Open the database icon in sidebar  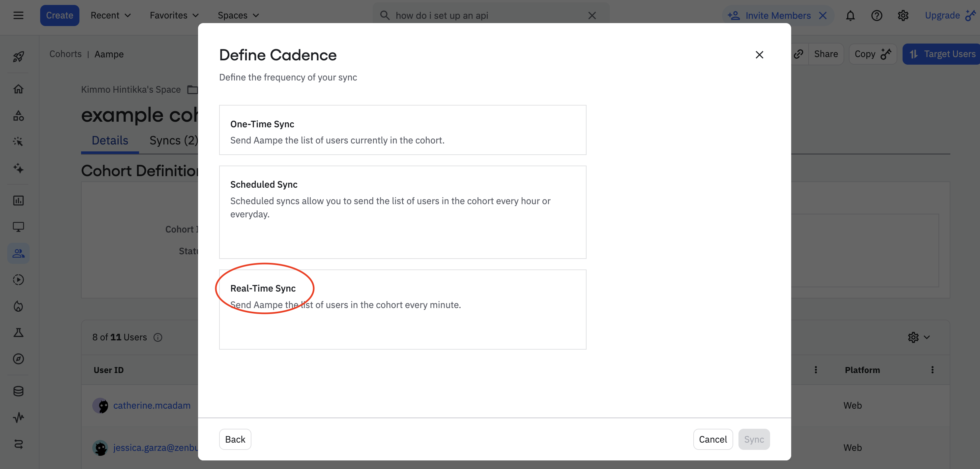pos(18,391)
